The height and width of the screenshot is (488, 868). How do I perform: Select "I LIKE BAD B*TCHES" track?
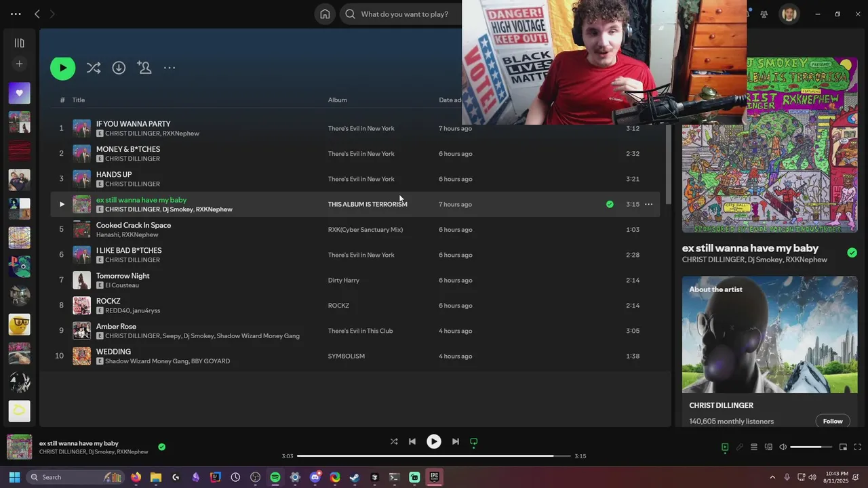point(129,250)
